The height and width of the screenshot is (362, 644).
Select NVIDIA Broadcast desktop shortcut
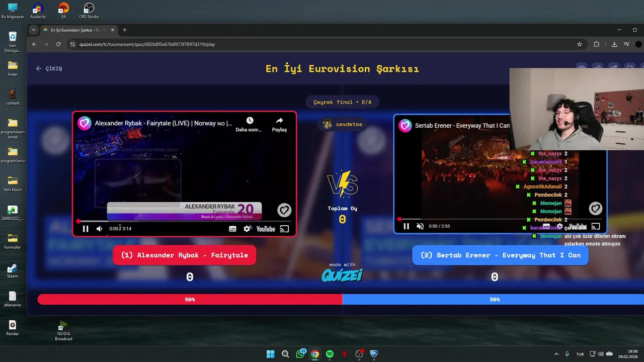pos(63,331)
